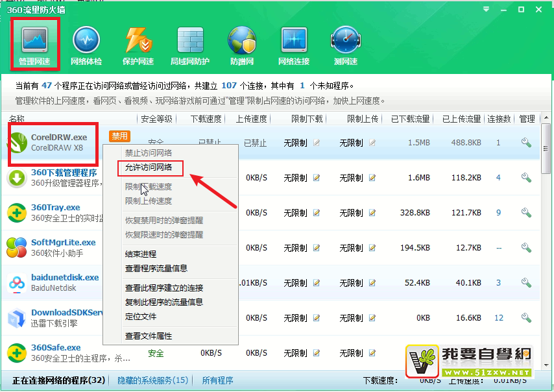Viewport: 554px width, 392px height.
Task: Edit the download limit for 360下载管理程序
Action: click(317, 178)
